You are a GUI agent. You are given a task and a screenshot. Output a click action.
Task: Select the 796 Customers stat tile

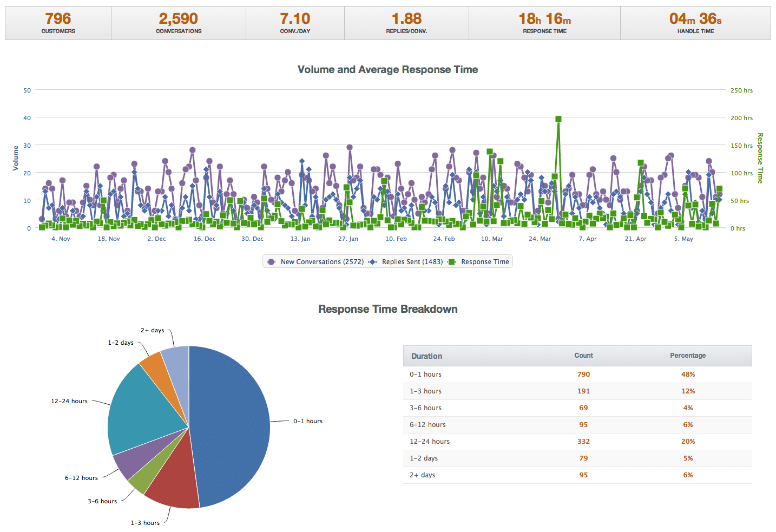coord(58,23)
